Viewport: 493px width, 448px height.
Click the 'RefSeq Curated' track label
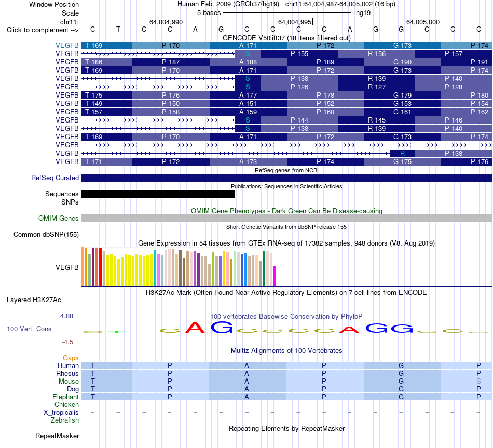coord(54,178)
